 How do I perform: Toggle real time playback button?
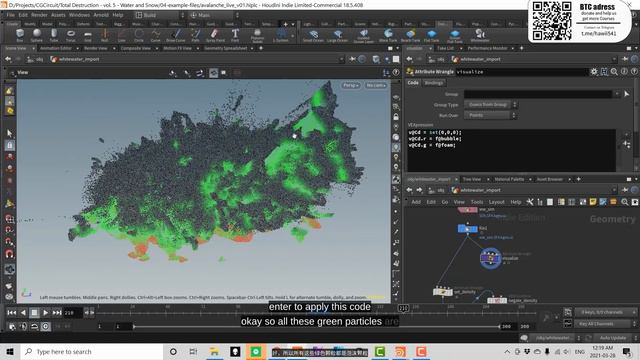click(46, 327)
